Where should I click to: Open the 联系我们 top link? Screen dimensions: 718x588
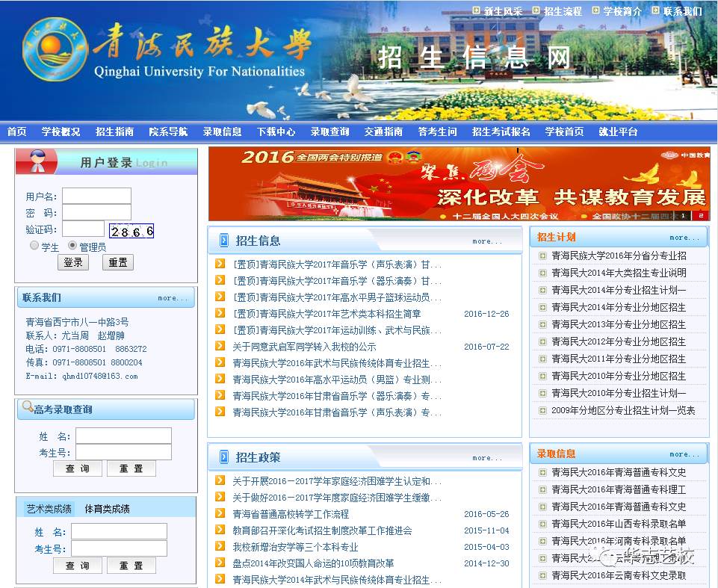click(682, 11)
